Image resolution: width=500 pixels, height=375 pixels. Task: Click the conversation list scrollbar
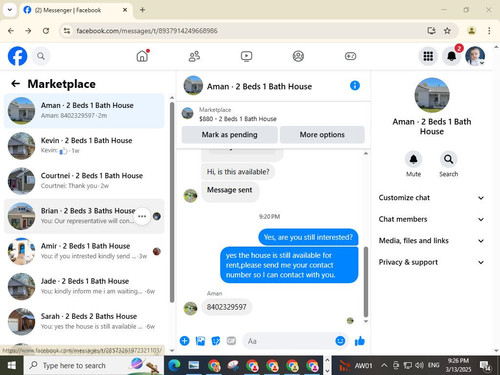[172, 203]
